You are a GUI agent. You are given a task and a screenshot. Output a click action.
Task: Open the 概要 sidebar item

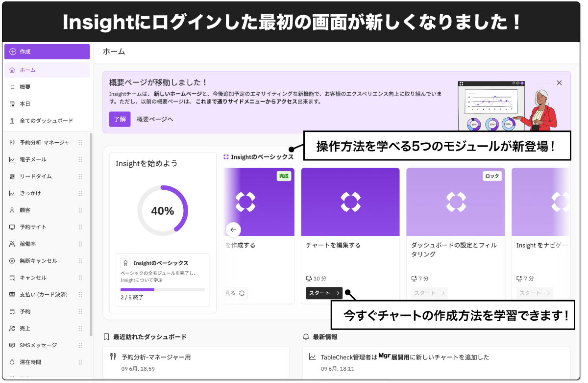[47, 87]
